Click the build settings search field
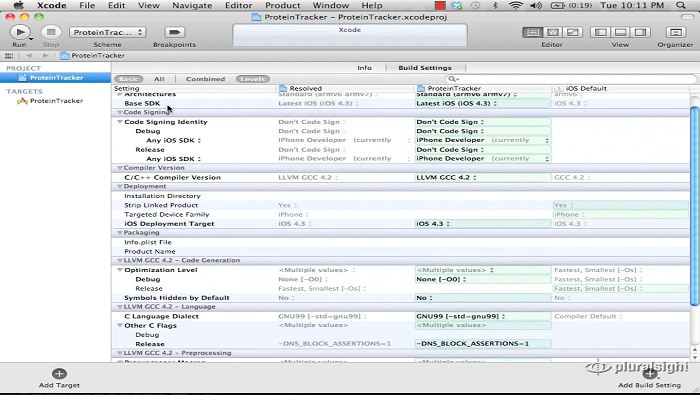Image resolution: width=700 pixels, height=395 pixels. (571, 79)
